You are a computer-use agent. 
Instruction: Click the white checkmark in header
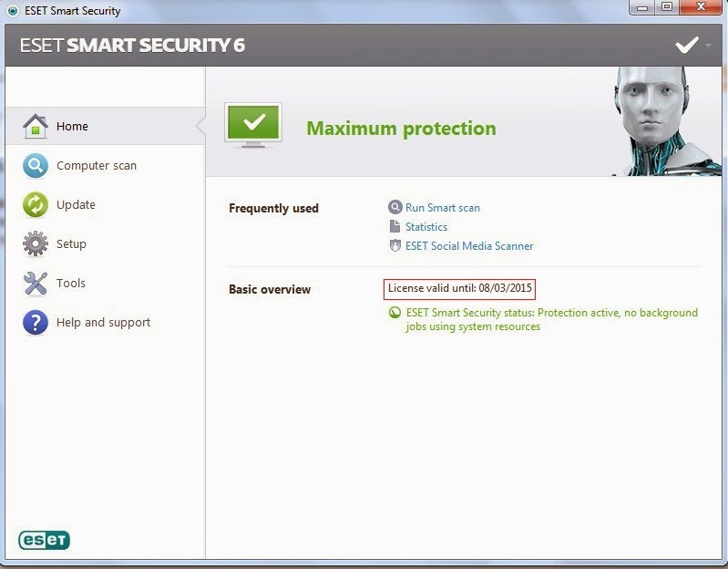[x=687, y=45]
